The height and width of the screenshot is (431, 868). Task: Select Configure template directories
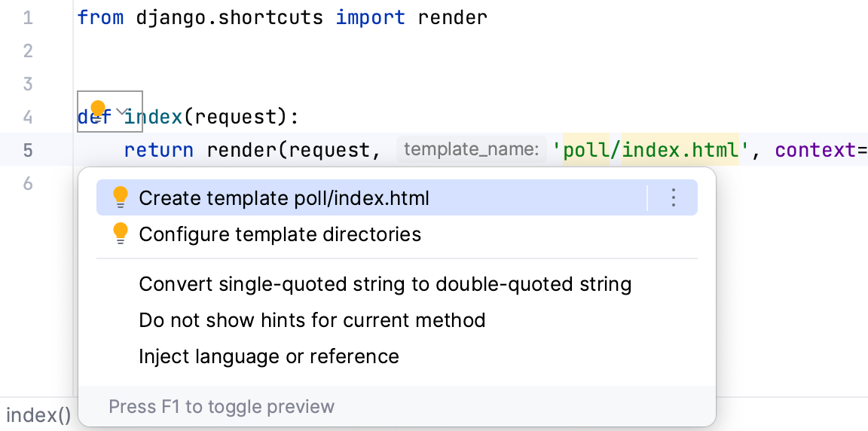(x=280, y=234)
